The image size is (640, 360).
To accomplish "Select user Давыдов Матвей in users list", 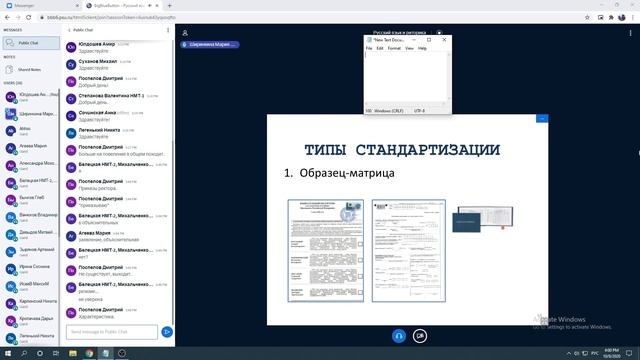I will click(31, 234).
